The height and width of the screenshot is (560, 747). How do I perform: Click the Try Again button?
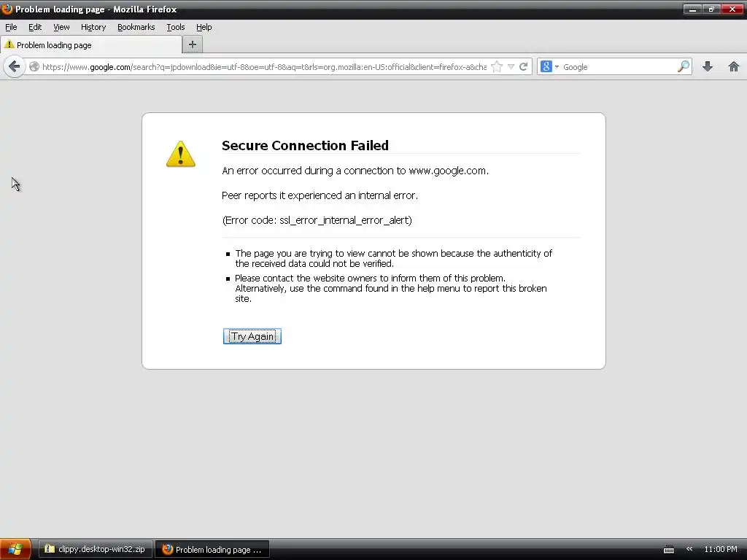pyautogui.click(x=252, y=336)
